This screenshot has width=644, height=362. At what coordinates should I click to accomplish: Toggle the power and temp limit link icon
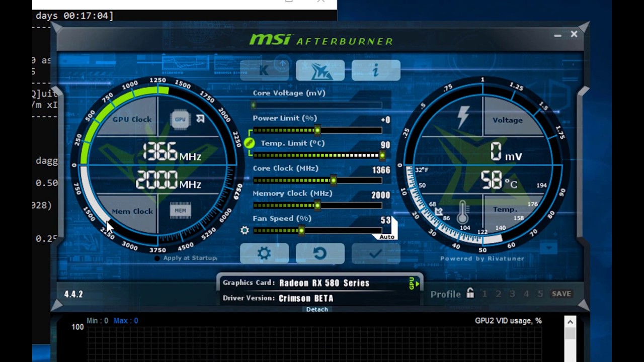point(249,143)
